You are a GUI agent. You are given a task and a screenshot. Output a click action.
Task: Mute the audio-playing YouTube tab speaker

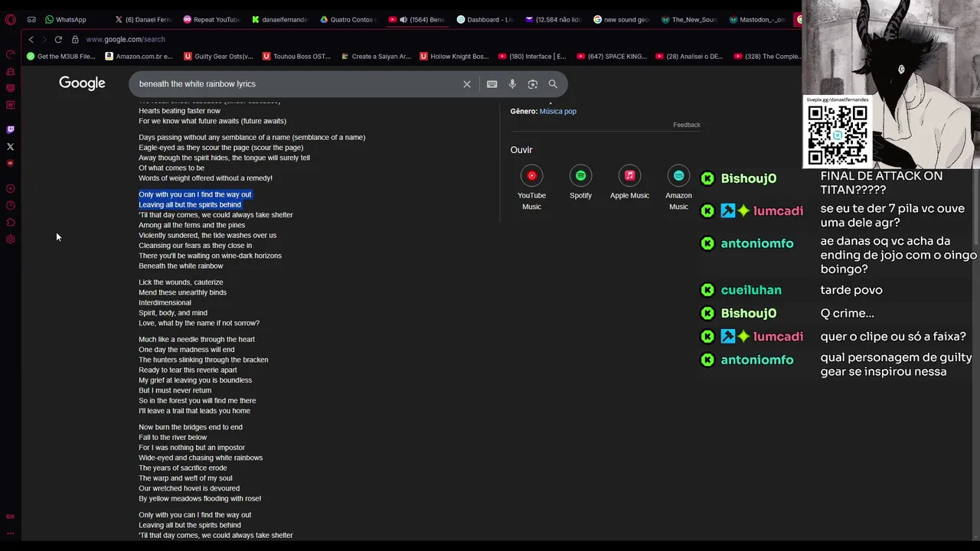pos(403,20)
